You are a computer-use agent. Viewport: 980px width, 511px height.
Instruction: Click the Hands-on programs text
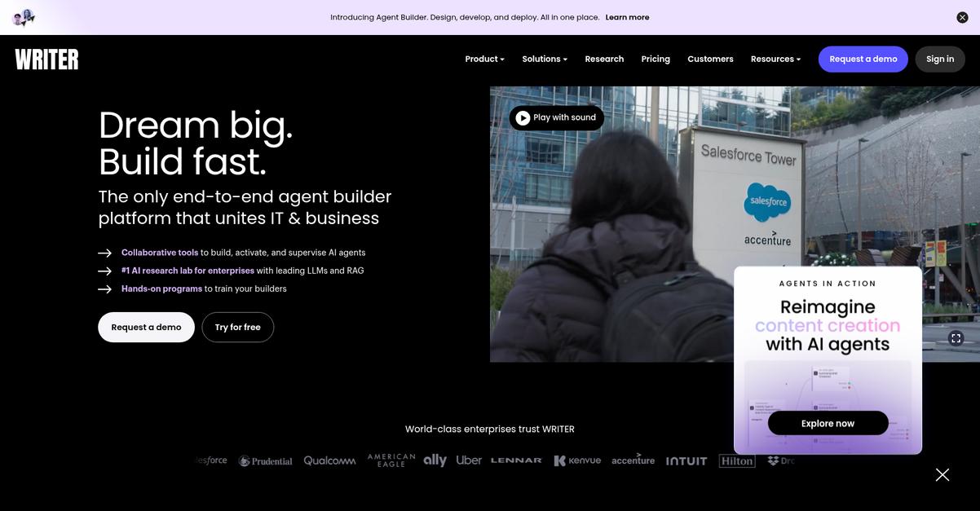(161, 289)
